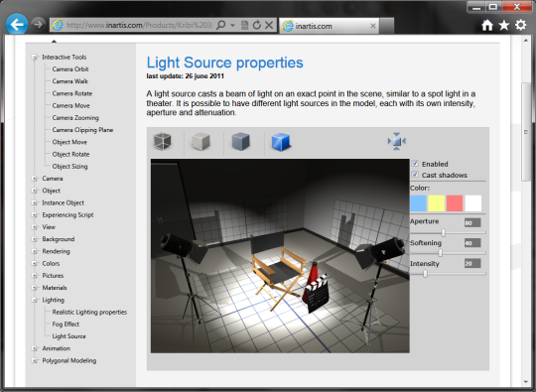Open the address bar dropdown arrow
536x392 pixels.
coord(232,25)
